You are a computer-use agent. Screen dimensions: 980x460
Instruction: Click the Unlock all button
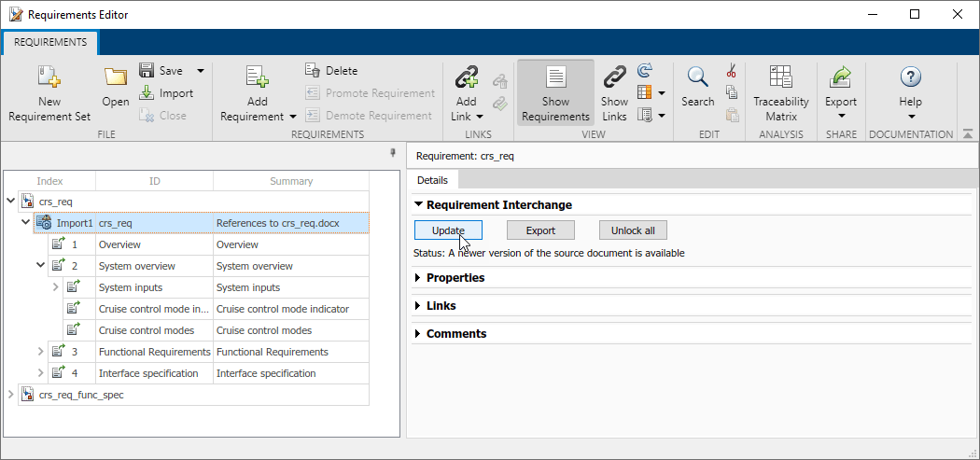pos(633,230)
